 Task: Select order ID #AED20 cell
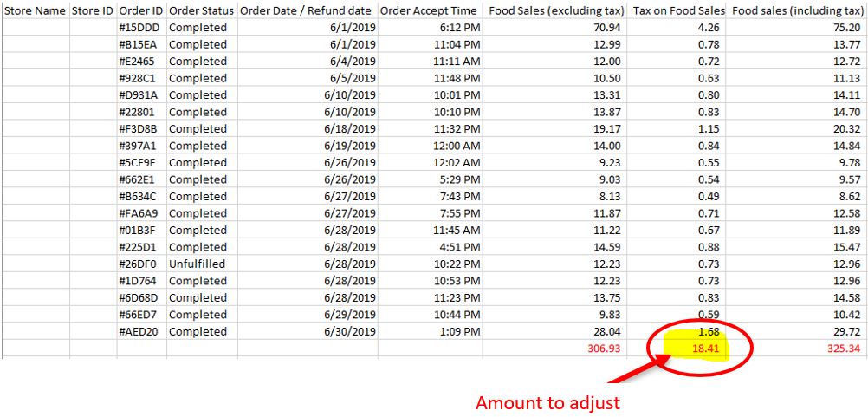[139, 331]
